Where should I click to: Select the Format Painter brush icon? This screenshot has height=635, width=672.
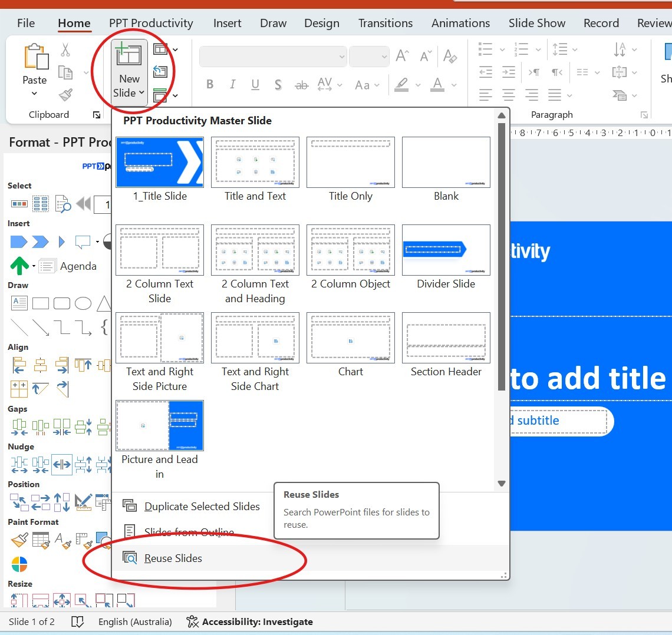pyautogui.click(x=65, y=95)
